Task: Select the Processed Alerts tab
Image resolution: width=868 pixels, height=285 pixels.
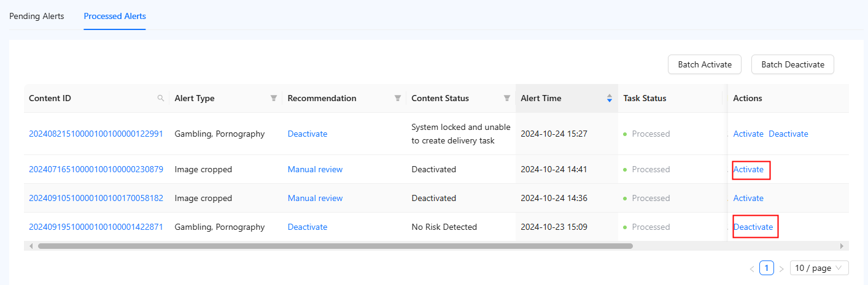Action: coord(115,16)
